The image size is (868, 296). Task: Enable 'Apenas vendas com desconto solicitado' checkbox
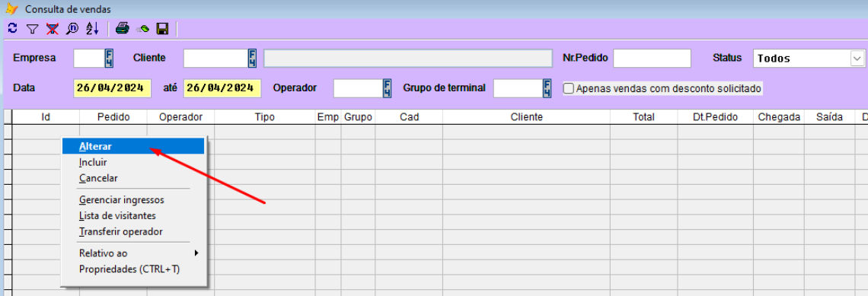[568, 88]
